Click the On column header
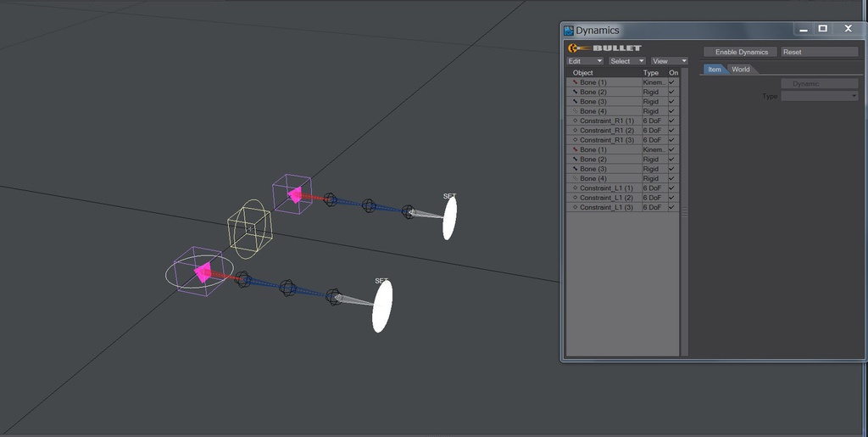The height and width of the screenshot is (437, 868). click(x=673, y=73)
